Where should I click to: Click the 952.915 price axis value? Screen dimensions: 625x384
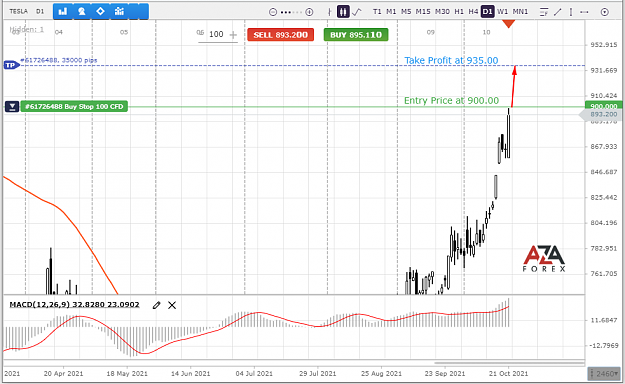click(x=603, y=45)
